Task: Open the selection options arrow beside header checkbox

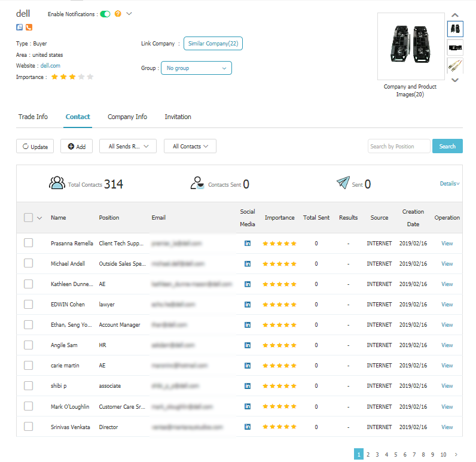Action: point(39,218)
